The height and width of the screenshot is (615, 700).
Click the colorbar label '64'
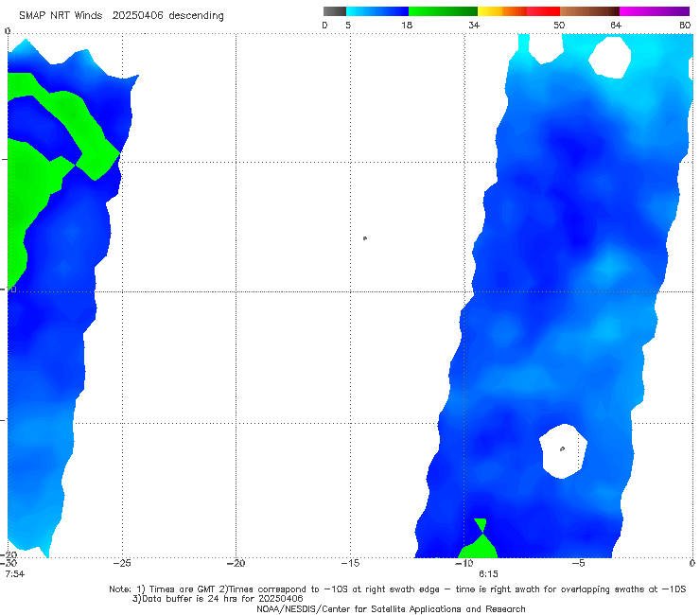(616, 25)
